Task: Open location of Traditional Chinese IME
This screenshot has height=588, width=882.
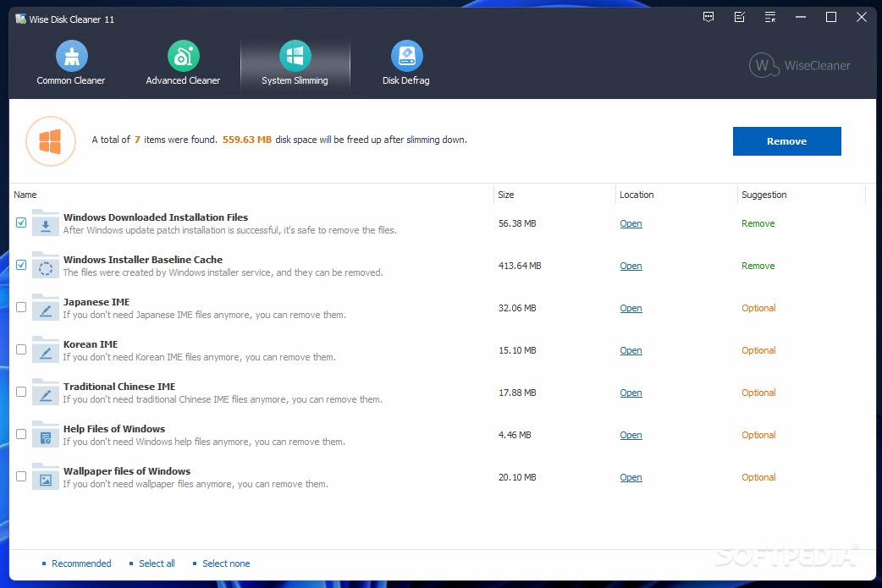Action: [x=631, y=393]
